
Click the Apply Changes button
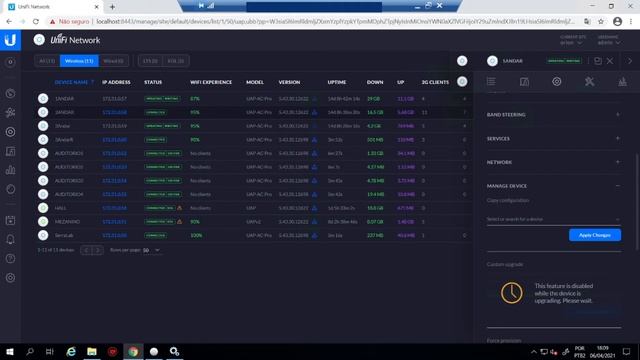coord(595,235)
